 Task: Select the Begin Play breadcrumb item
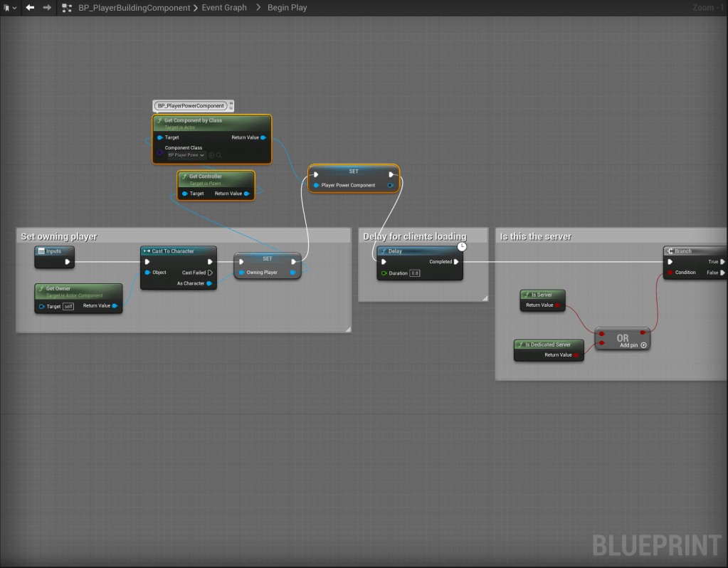click(x=287, y=8)
